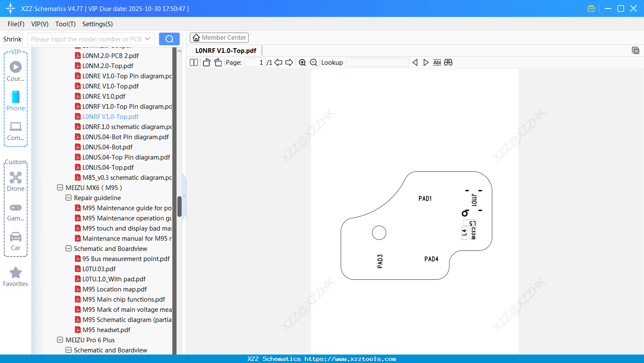Viewport: 644px width, 363px height.
Task: Select the zoom out tool
Action: coord(313,62)
